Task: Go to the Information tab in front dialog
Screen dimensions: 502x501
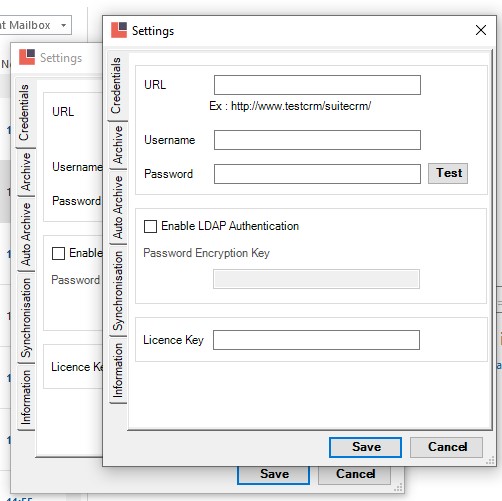Action: (118, 371)
